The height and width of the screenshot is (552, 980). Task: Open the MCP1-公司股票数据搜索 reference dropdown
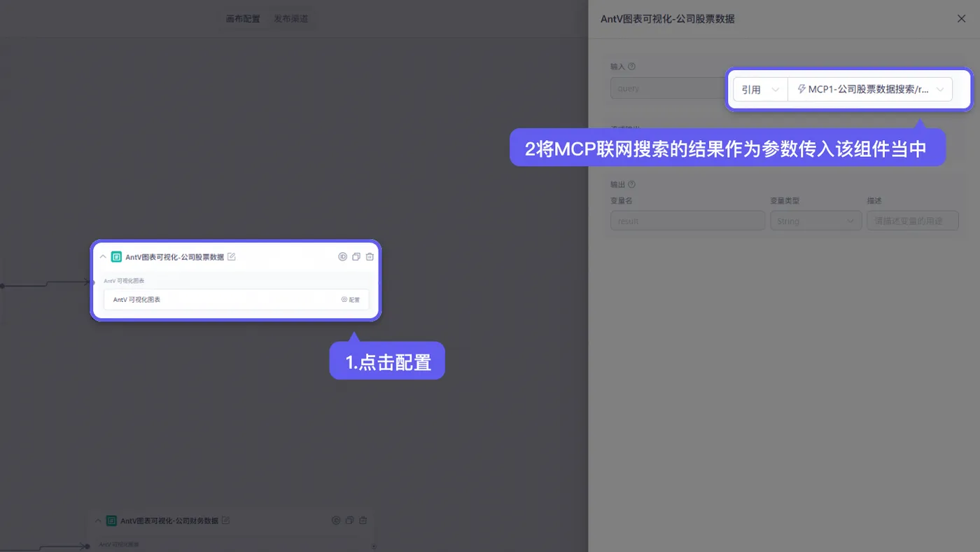point(870,90)
